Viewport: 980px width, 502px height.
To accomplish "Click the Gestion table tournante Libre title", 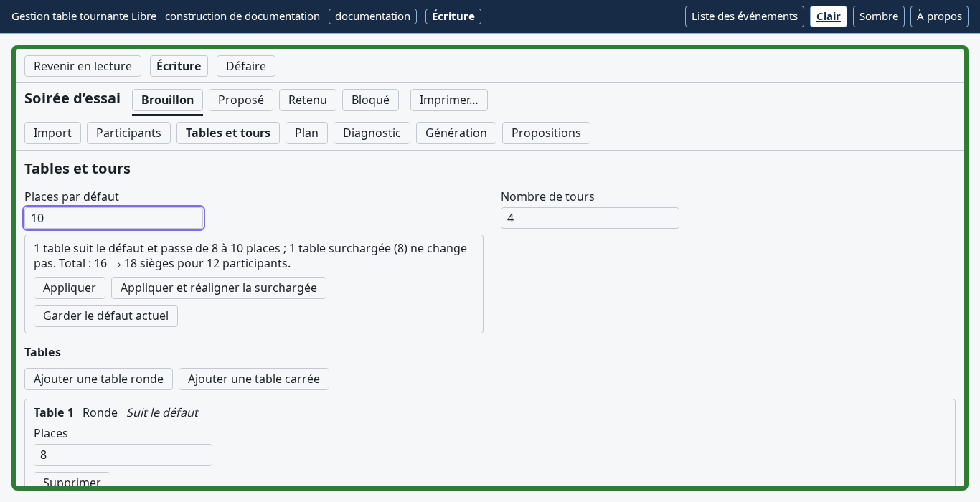I will pyautogui.click(x=84, y=16).
